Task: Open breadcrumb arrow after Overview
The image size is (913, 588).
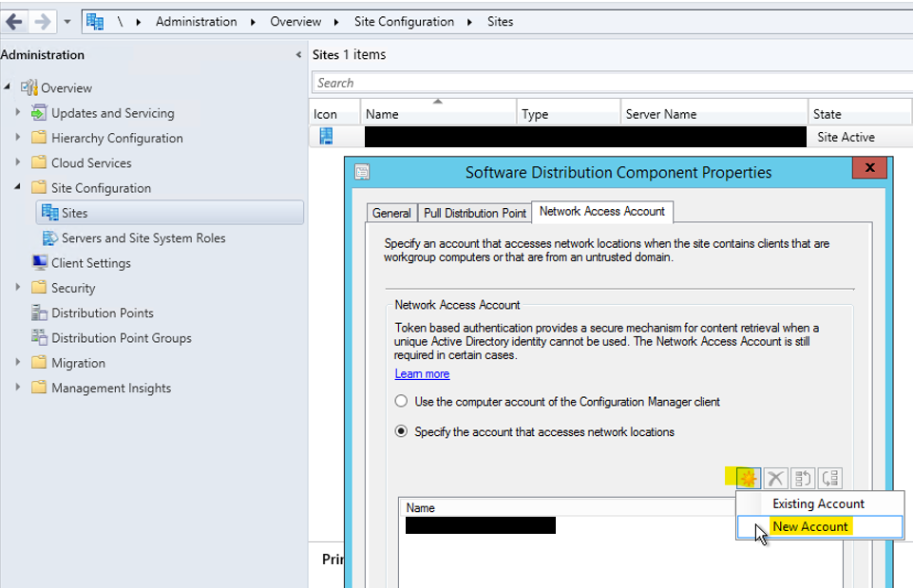Action: click(336, 22)
